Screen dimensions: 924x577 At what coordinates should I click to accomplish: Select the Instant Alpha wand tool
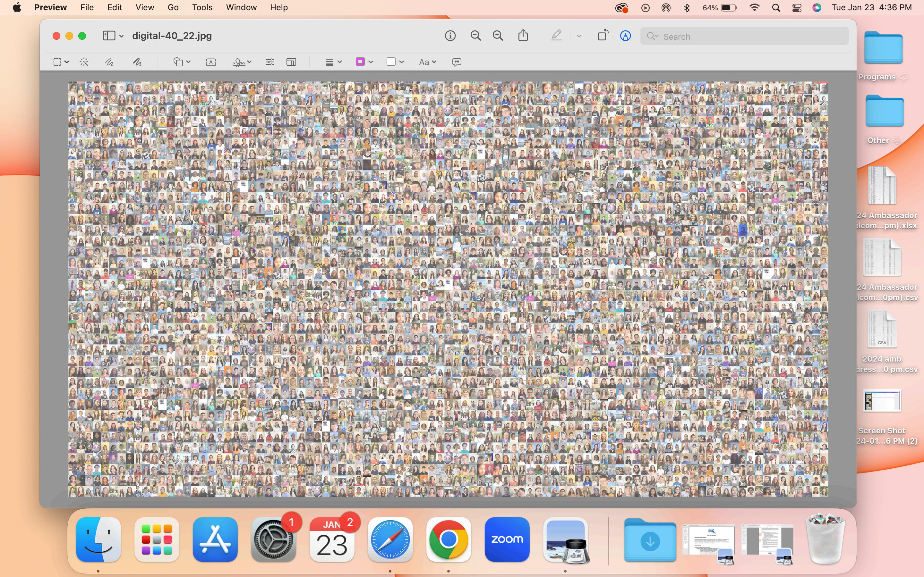point(84,62)
